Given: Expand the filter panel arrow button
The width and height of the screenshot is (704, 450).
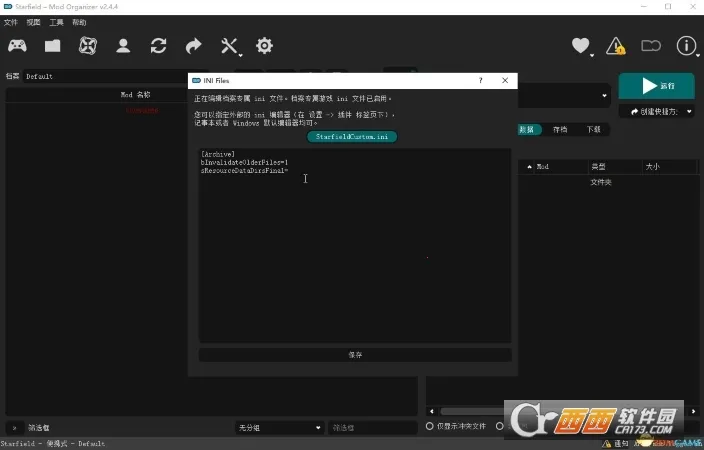Looking at the screenshot, I should (14, 428).
